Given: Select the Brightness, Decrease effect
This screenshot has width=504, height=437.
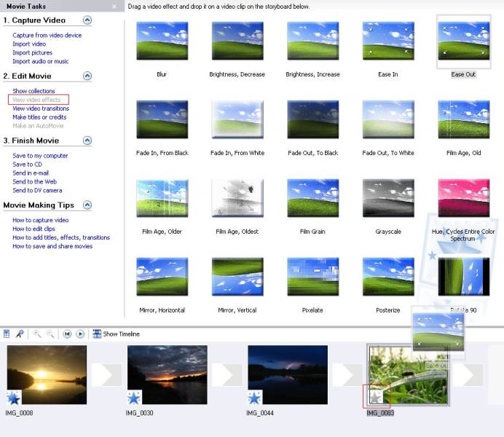Looking at the screenshot, I should pos(237,41).
